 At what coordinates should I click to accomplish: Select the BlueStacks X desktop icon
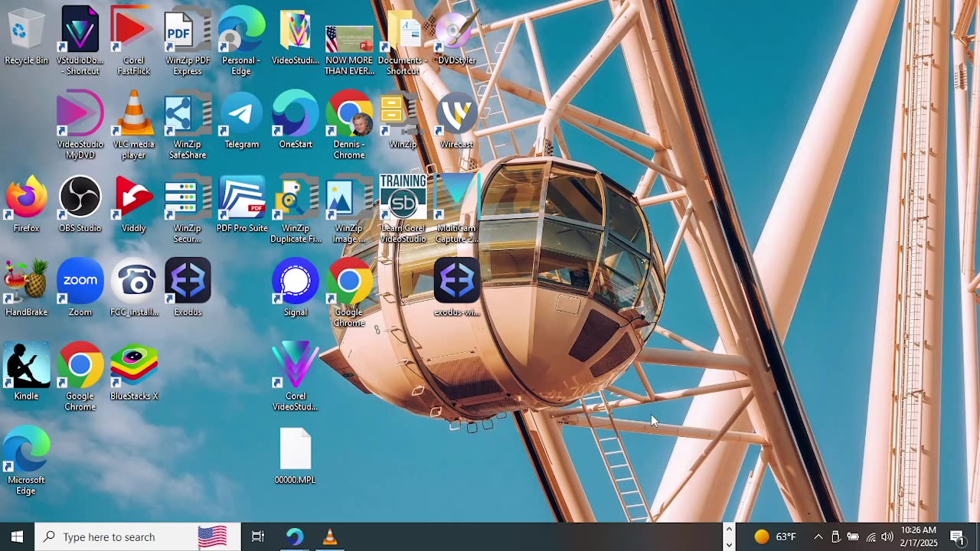click(134, 373)
